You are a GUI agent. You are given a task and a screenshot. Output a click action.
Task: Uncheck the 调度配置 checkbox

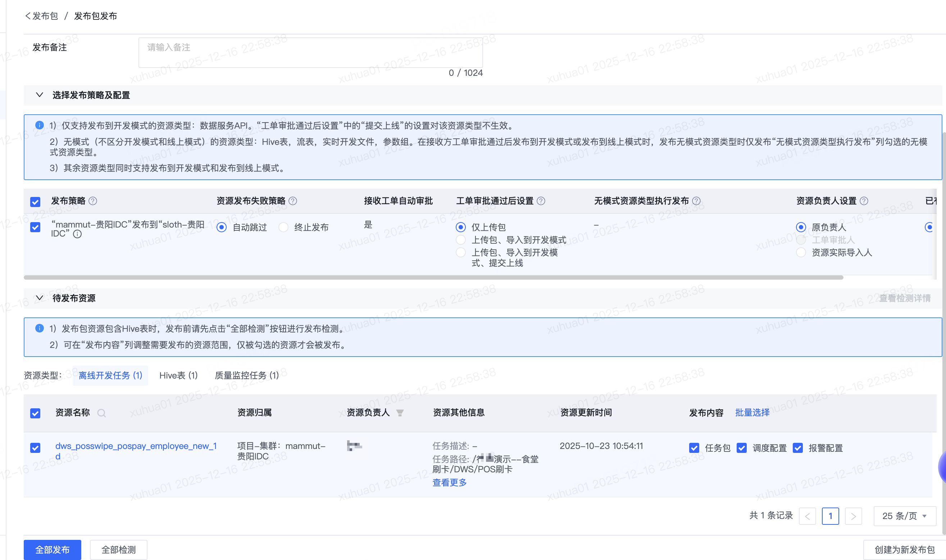(742, 448)
